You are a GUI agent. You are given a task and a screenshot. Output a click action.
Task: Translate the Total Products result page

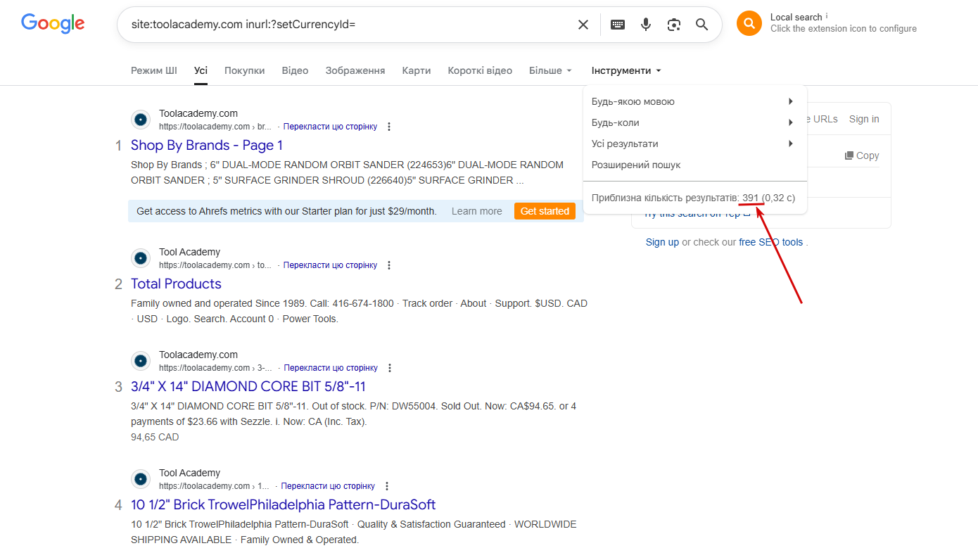pyautogui.click(x=330, y=265)
